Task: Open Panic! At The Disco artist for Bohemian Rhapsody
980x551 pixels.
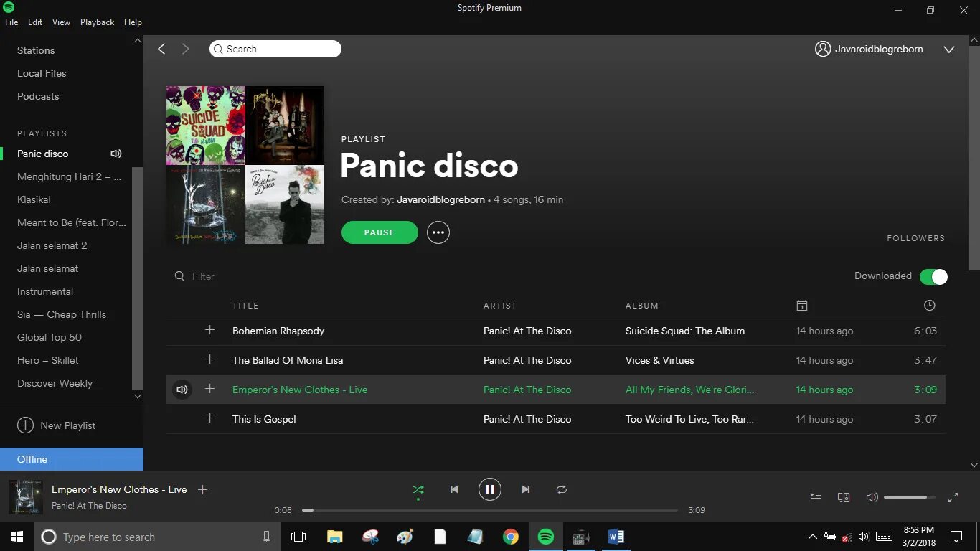Action: click(x=527, y=331)
